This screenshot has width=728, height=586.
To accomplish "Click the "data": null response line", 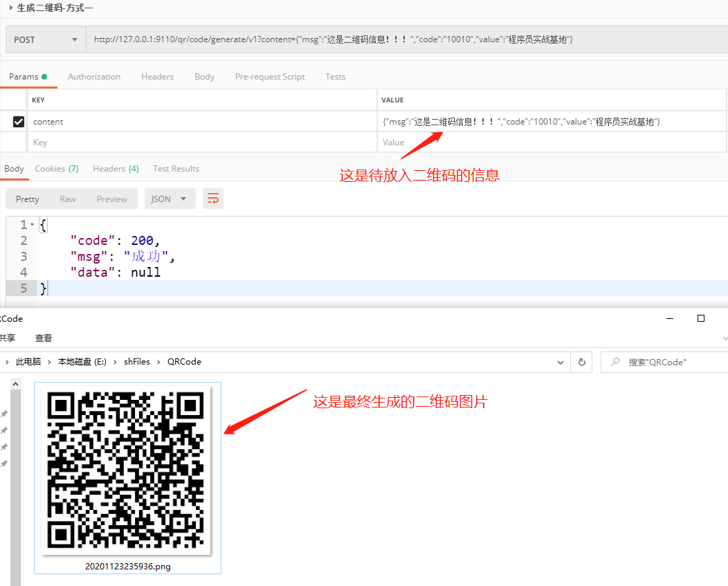I will click(x=115, y=272).
